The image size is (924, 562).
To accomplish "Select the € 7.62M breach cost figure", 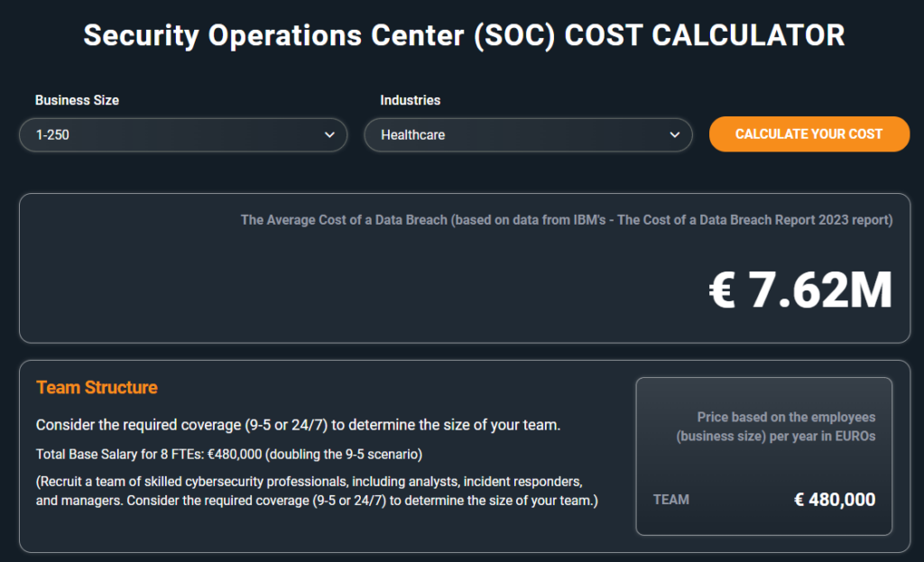I will (x=800, y=290).
